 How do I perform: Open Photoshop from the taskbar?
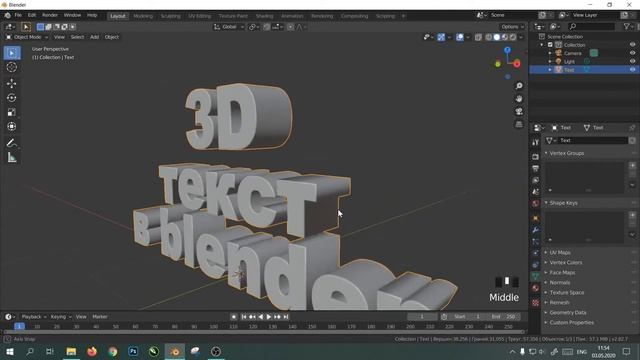pos(133,351)
